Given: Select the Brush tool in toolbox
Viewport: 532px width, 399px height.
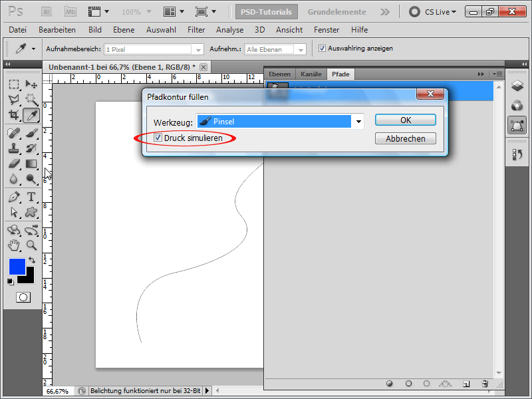Looking at the screenshot, I should pyautogui.click(x=31, y=133).
